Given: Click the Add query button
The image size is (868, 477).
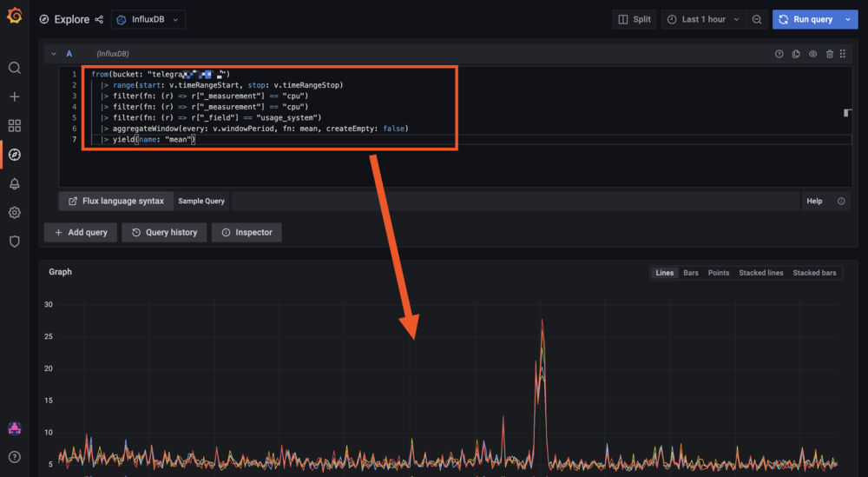Looking at the screenshot, I should pos(81,232).
